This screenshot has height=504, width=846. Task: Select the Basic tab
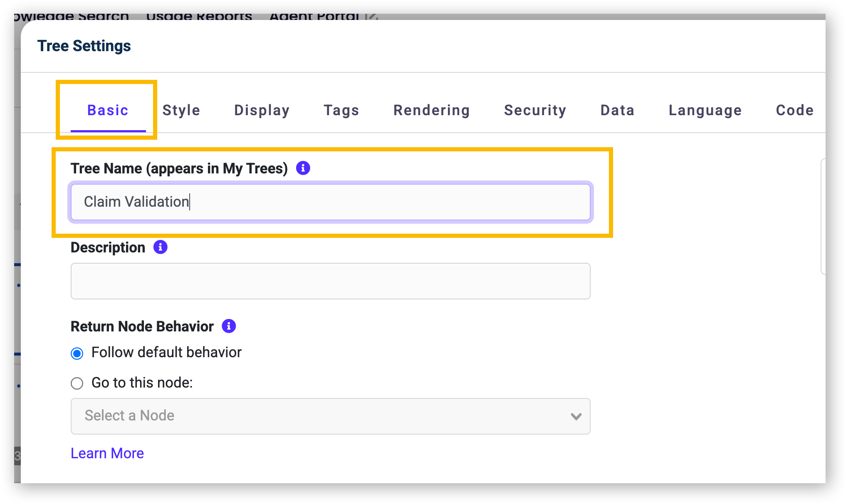[x=108, y=110]
